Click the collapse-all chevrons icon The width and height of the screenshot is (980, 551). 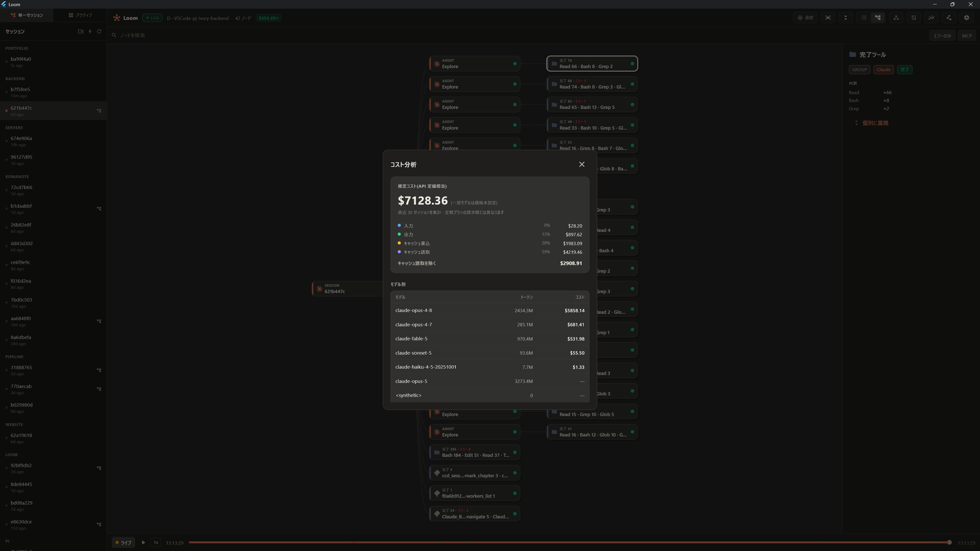point(846,18)
